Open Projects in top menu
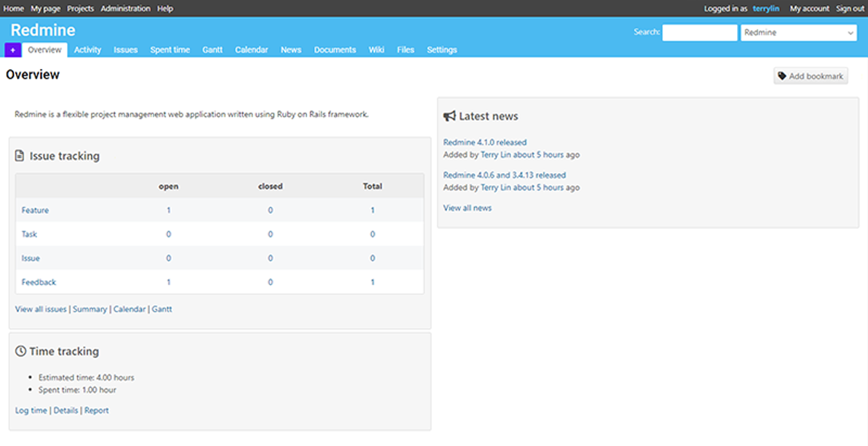Image resolution: width=868 pixels, height=446 pixels. click(x=80, y=8)
